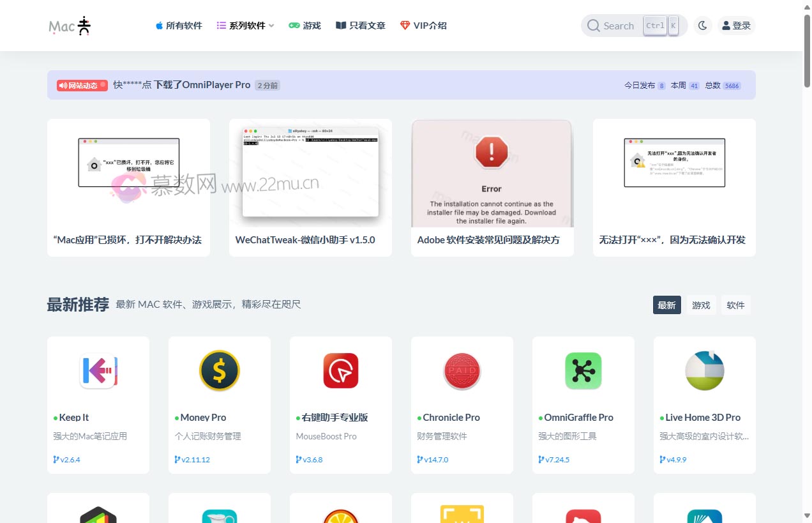The height and width of the screenshot is (523, 812).
Task: Click the 登录 login button
Action: tap(736, 26)
